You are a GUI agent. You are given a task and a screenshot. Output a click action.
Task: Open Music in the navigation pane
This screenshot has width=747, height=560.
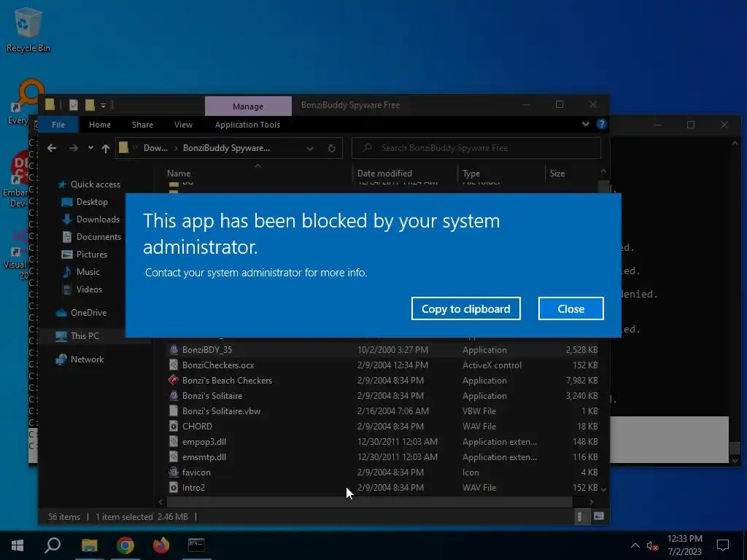(88, 271)
